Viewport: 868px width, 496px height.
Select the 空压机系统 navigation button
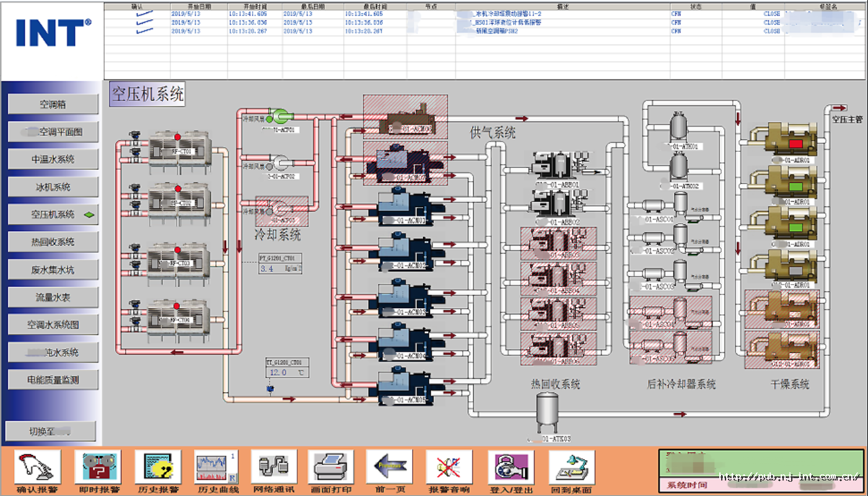(x=53, y=215)
